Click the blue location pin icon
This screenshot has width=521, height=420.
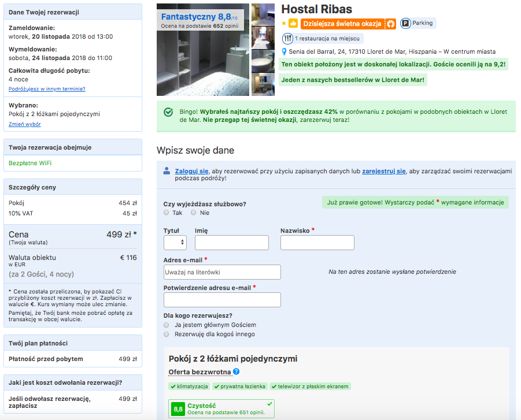point(284,51)
